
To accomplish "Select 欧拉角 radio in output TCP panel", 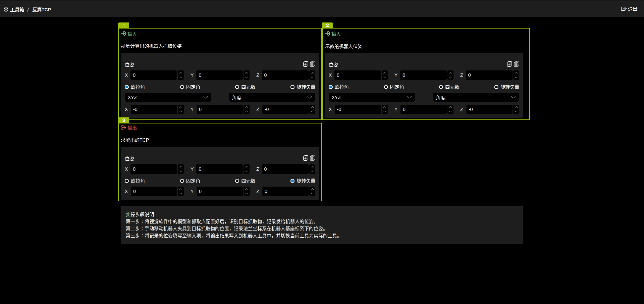I will [127, 181].
